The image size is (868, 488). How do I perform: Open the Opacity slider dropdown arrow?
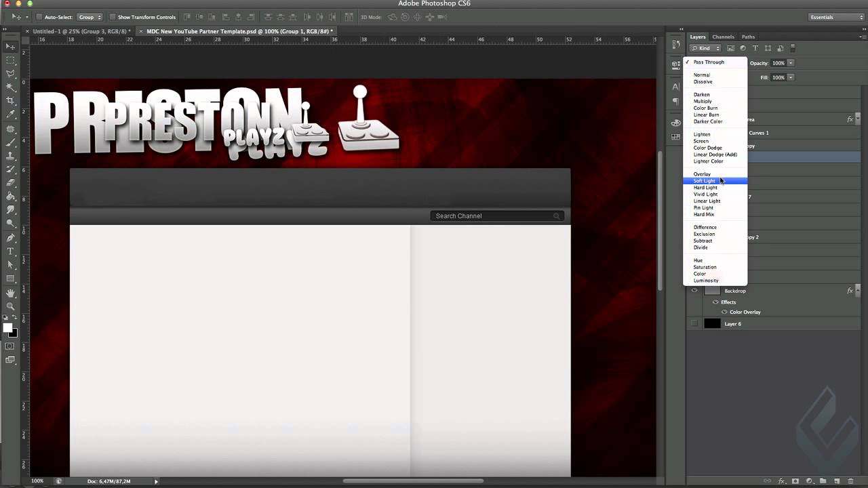[x=791, y=63]
